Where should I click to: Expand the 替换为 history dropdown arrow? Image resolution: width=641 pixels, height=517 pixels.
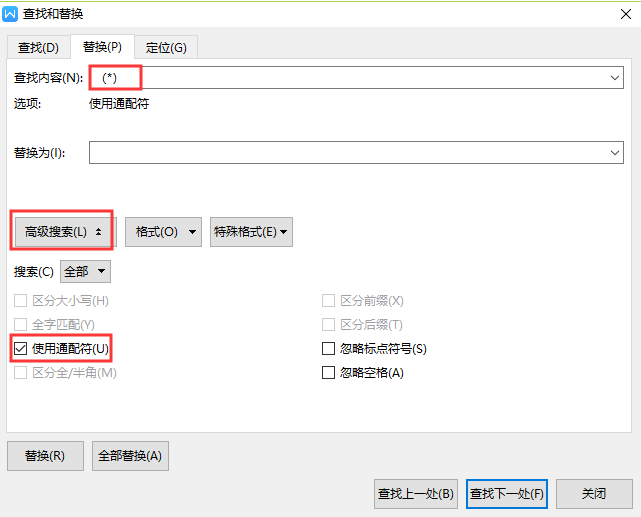tap(615, 153)
